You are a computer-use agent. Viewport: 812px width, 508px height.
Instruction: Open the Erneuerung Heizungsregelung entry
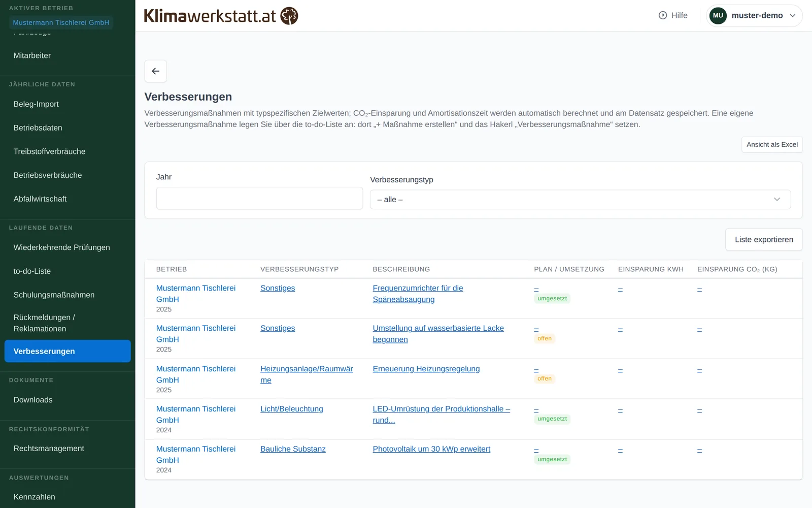[426, 369]
